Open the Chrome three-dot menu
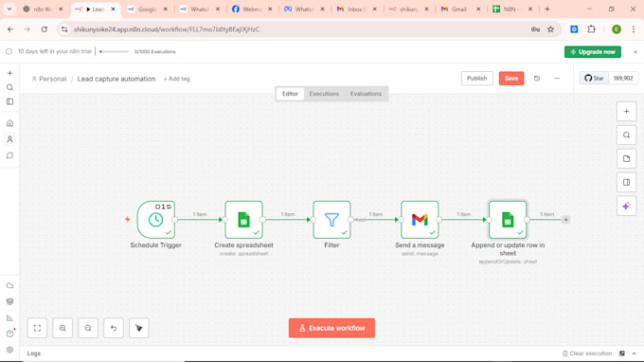 click(x=634, y=29)
